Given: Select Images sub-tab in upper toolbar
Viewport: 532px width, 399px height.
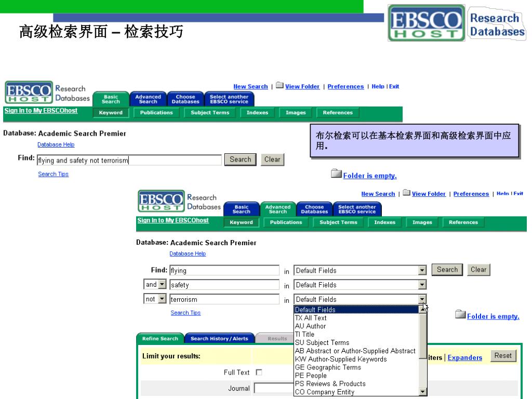Looking at the screenshot, I should pos(296,113).
